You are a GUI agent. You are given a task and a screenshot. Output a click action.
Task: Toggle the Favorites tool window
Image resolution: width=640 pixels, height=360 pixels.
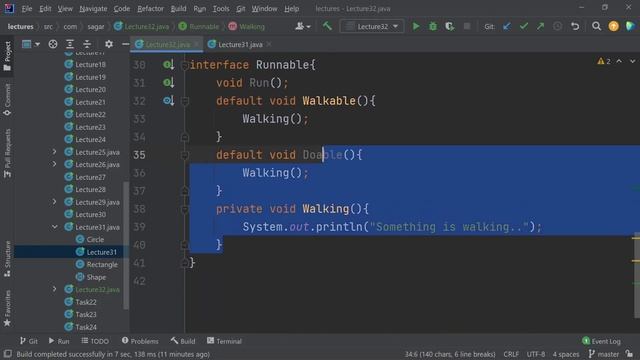pyautogui.click(x=7, y=308)
